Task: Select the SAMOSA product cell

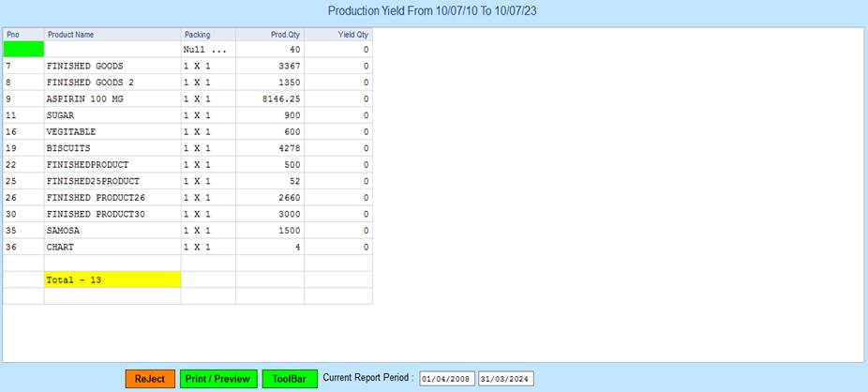Action: [112, 231]
